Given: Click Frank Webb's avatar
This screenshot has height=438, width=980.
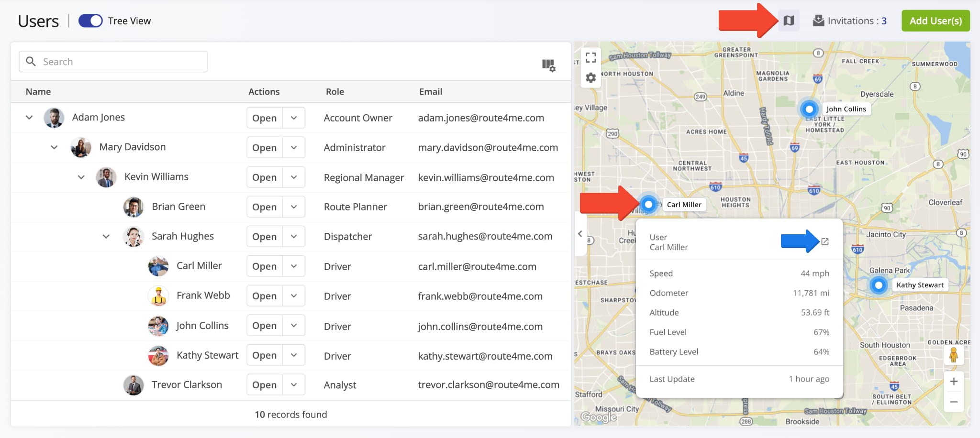Looking at the screenshot, I should tap(158, 296).
